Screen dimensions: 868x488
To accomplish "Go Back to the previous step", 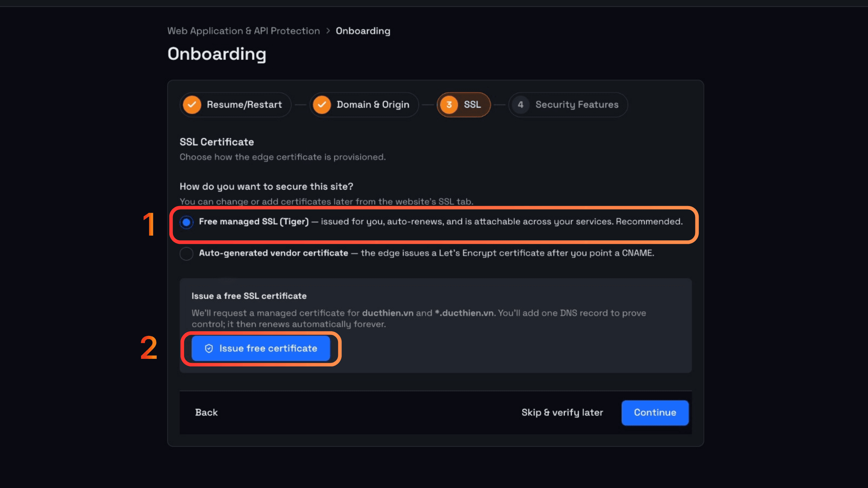I will coord(206,412).
